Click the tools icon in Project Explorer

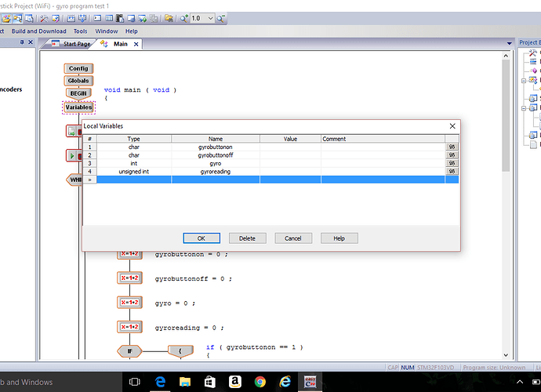pyautogui.click(x=533, y=53)
